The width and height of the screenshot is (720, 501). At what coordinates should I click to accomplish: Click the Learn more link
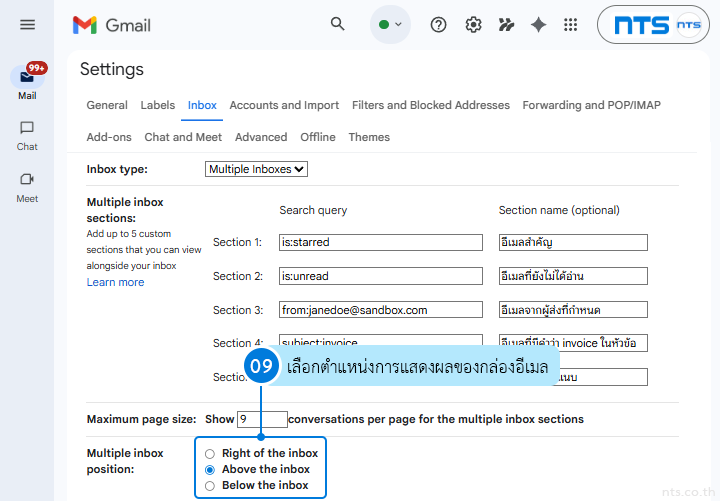115,282
